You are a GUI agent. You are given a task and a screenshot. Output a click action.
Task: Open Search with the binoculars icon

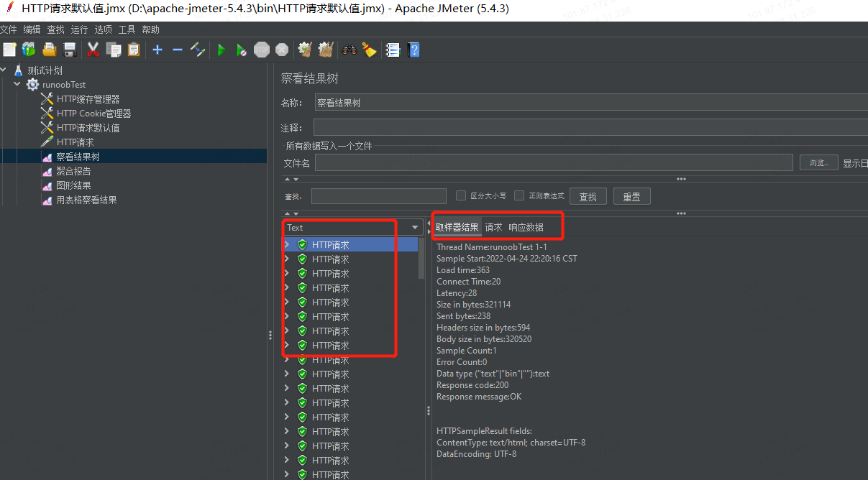(350, 50)
